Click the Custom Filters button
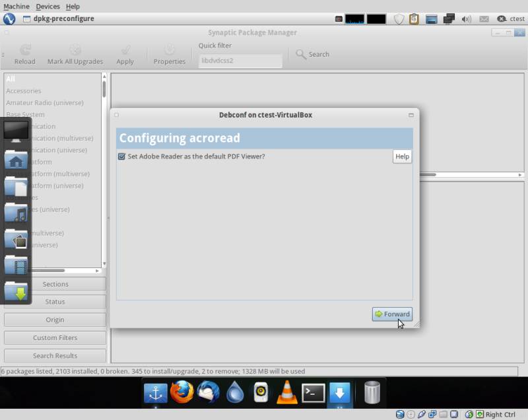The height and width of the screenshot is (420, 528). [55, 337]
